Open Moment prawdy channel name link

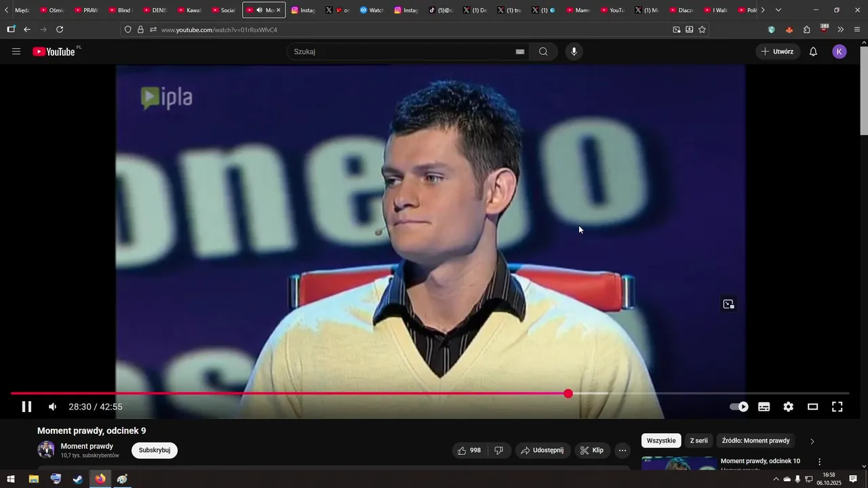(87, 446)
